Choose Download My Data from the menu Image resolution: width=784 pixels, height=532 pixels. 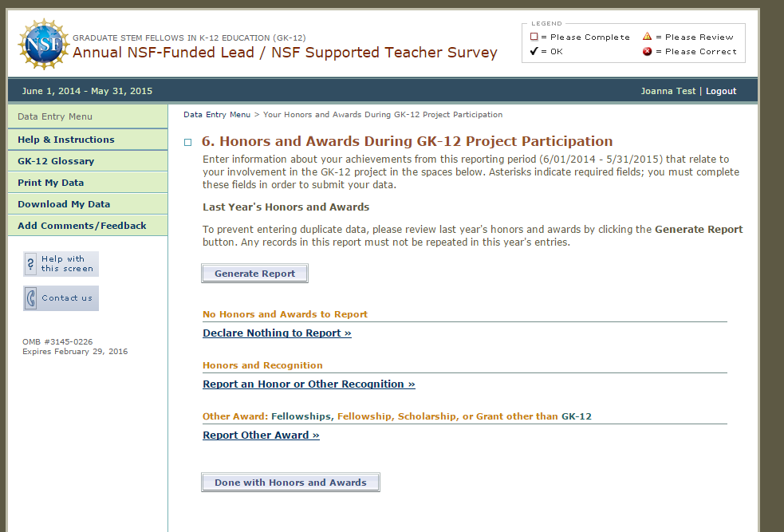(x=64, y=204)
